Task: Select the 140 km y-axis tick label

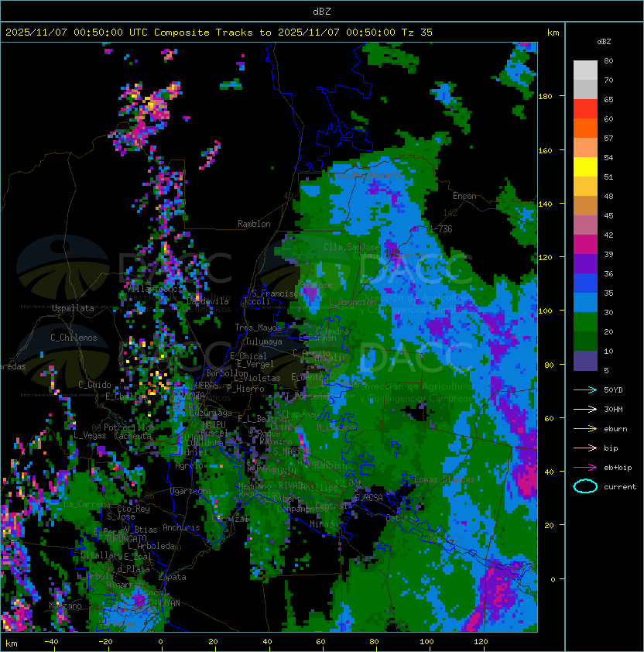Action: click(x=545, y=204)
